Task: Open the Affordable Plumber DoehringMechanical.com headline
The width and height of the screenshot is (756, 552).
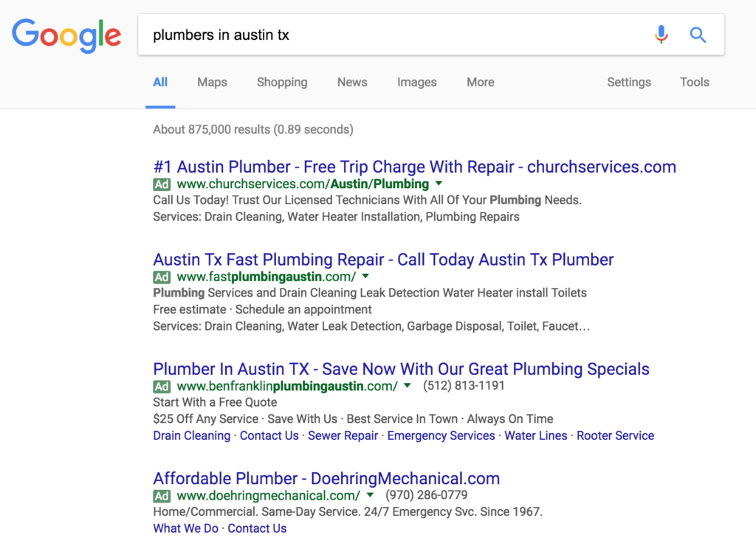Action: [326, 479]
